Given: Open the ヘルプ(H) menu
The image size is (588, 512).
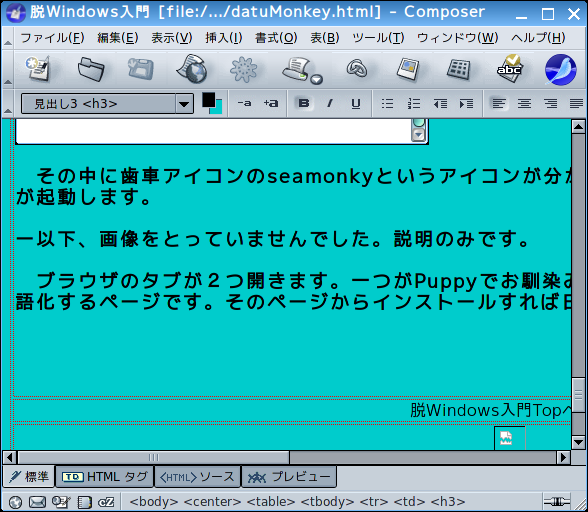Looking at the screenshot, I should (538, 38).
